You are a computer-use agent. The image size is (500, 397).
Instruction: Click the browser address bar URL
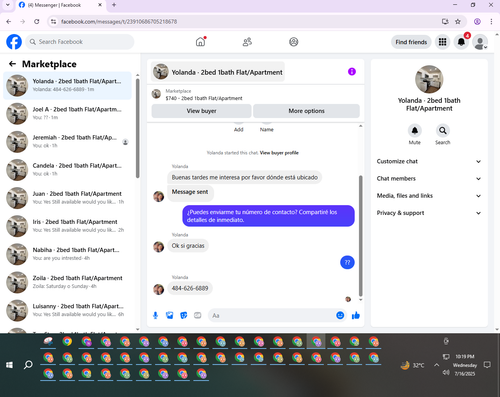[119, 22]
